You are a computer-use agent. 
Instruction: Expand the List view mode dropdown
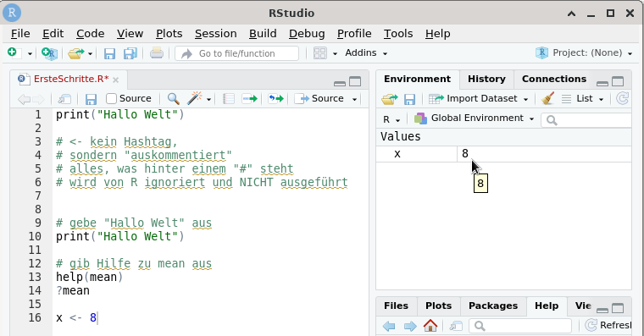click(x=583, y=98)
